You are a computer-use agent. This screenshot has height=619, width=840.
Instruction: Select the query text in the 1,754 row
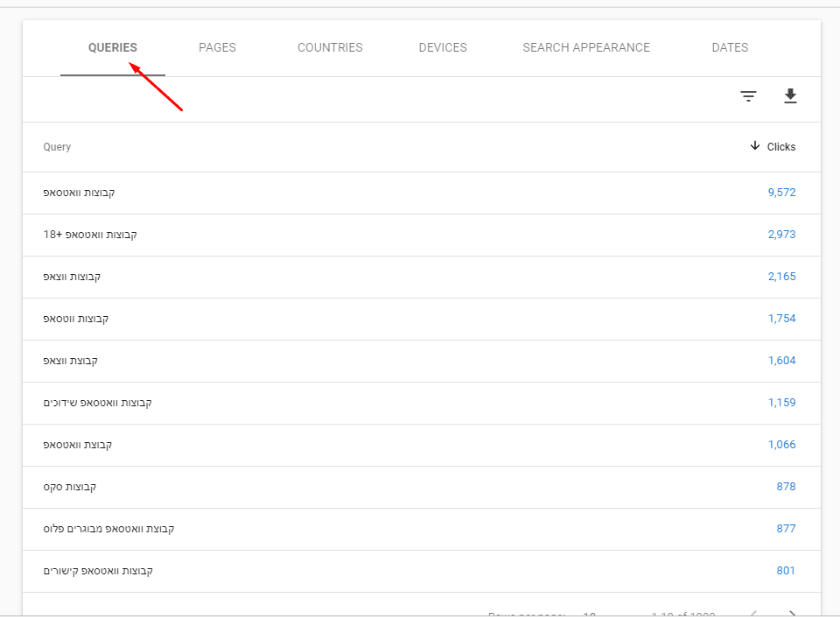[x=75, y=319]
